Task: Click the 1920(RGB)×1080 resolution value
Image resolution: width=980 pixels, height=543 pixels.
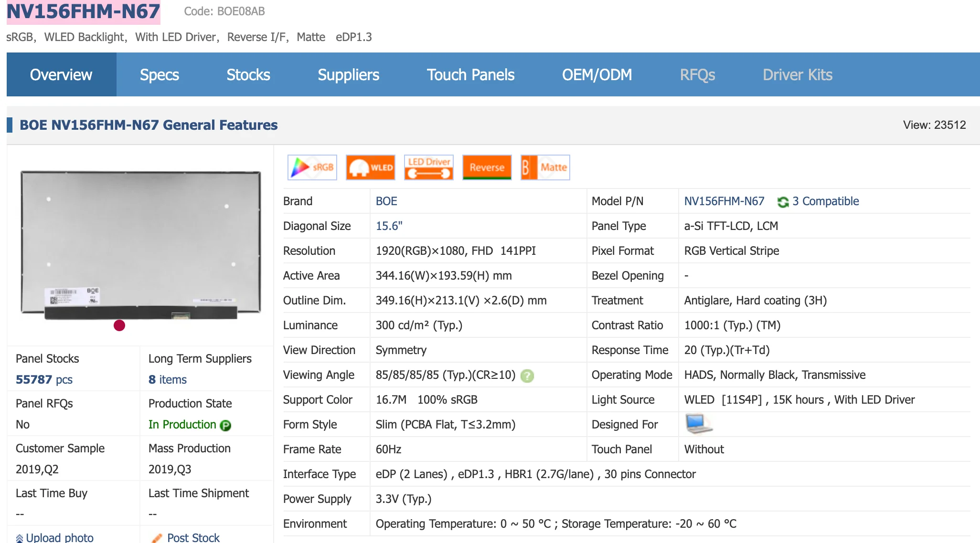Action: pos(456,251)
